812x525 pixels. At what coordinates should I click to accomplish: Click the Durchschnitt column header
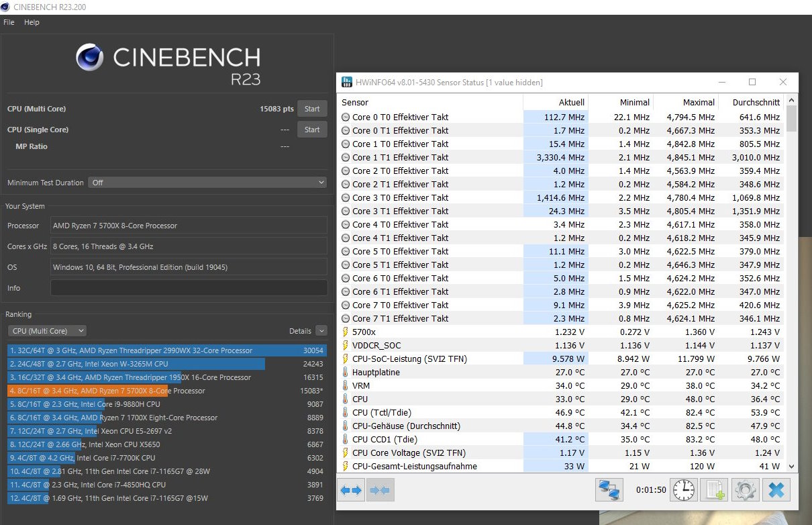pos(752,102)
